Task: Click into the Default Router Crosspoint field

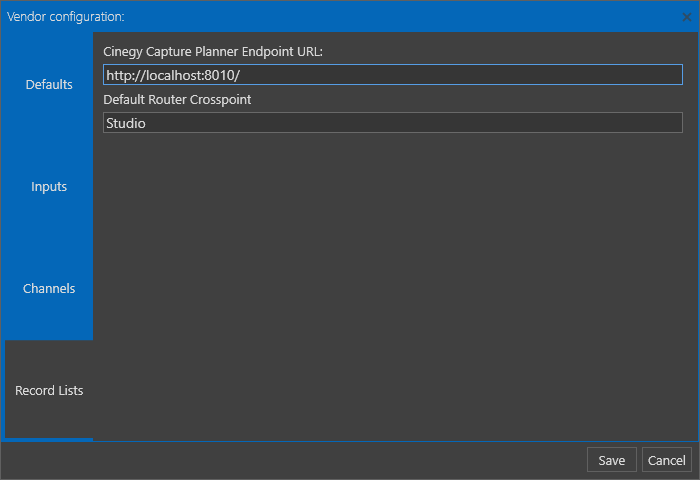Action: click(393, 123)
